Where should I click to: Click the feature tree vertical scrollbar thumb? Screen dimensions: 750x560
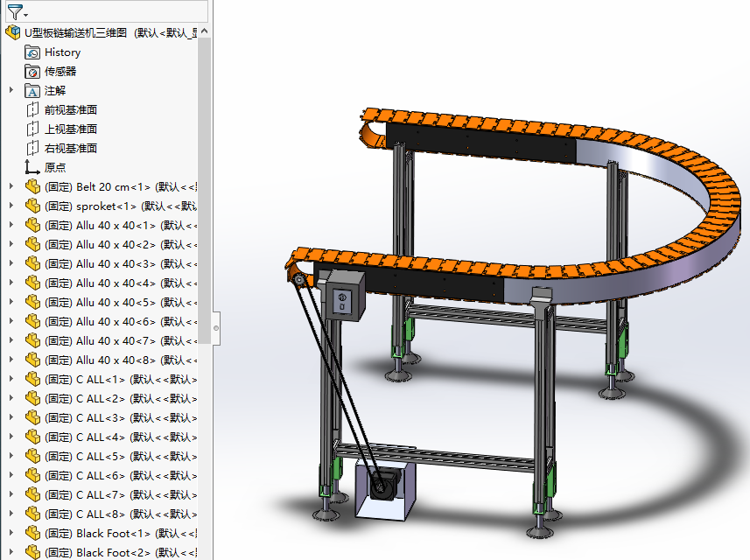pyautogui.click(x=205, y=191)
